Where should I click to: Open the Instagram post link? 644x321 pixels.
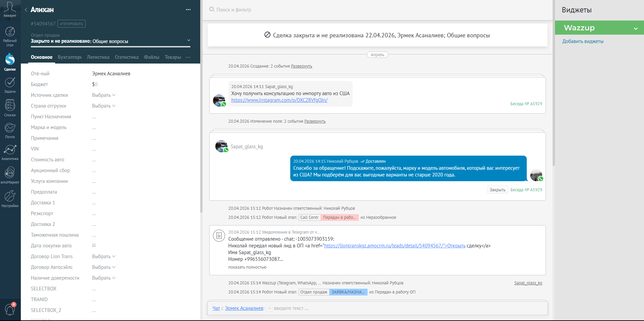(x=280, y=100)
